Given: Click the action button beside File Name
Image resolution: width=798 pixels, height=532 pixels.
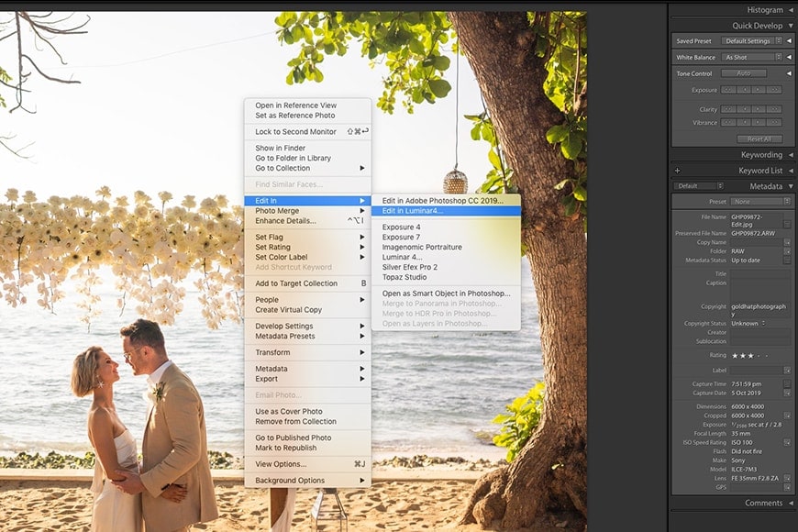Looking at the screenshot, I should [787, 224].
